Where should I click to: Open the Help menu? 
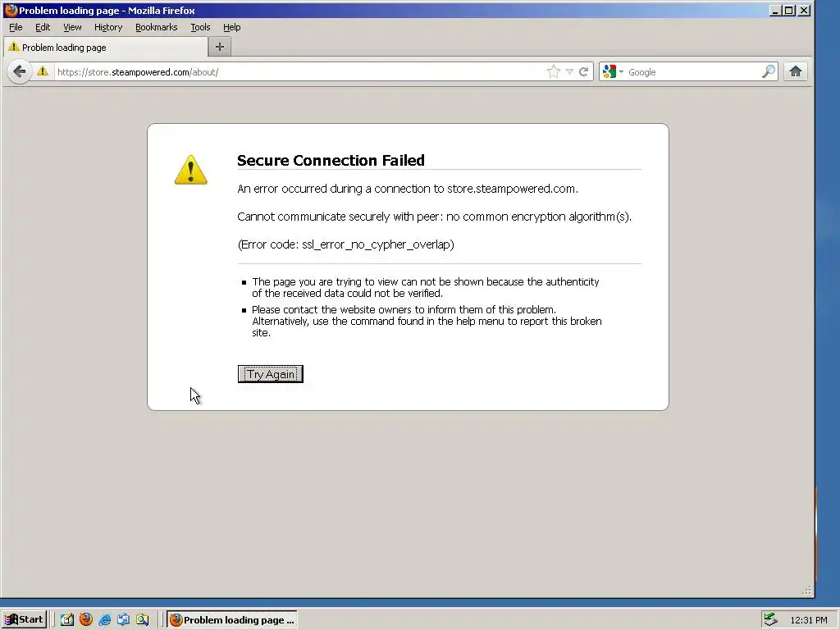[231, 27]
